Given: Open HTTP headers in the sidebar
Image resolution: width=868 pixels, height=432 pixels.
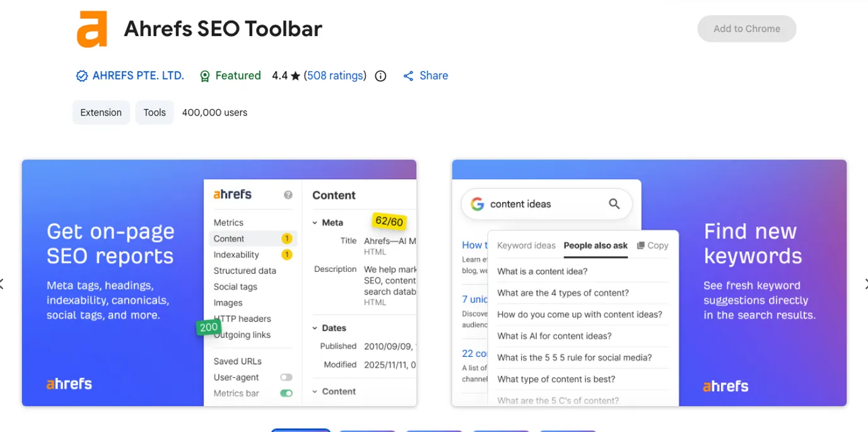Looking at the screenshot, I should click(x=242, y=318).
